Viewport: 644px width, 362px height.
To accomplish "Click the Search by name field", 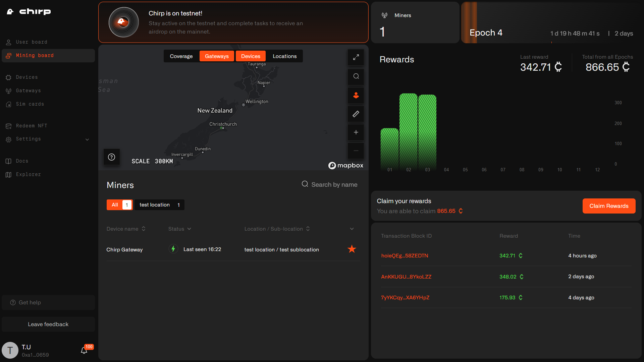I will coord(330,184).
